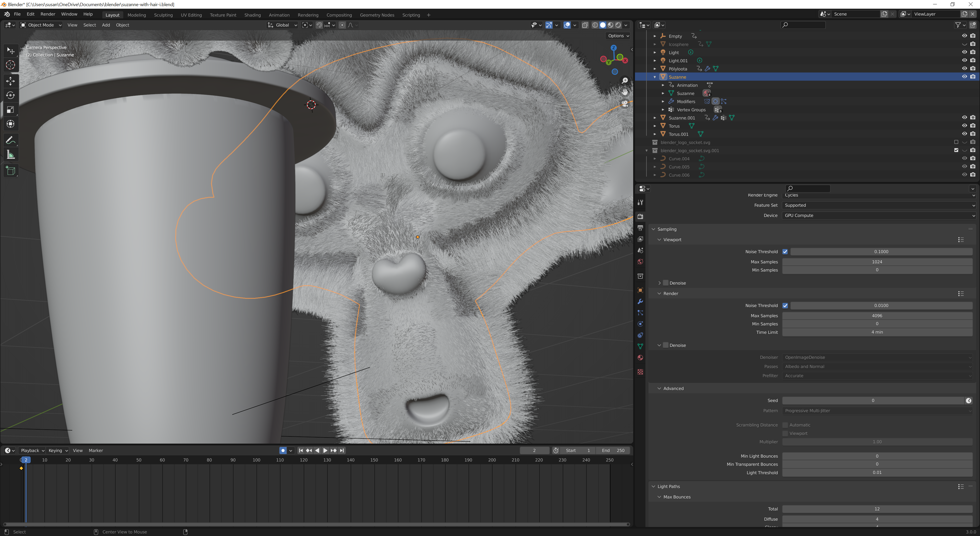
Task: Click the zoom viewport magnifier icon
Action: tap(625, 81)
